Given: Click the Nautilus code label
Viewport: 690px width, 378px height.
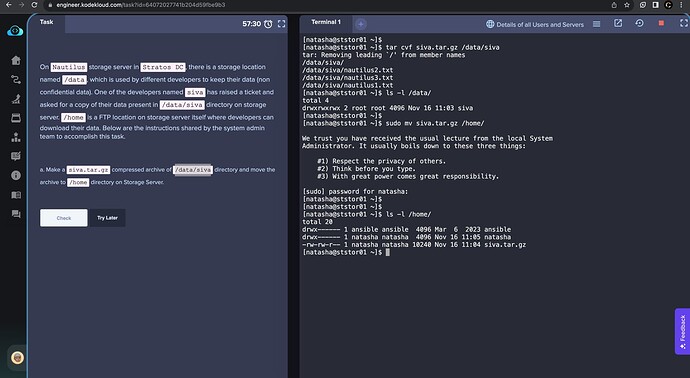Looking at the screenshot, I should pos(69,67).
